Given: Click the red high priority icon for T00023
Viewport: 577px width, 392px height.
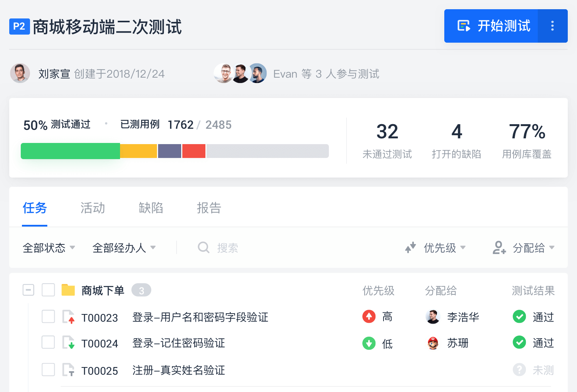Looking at the screenshot, I should [x=369, y=316].
